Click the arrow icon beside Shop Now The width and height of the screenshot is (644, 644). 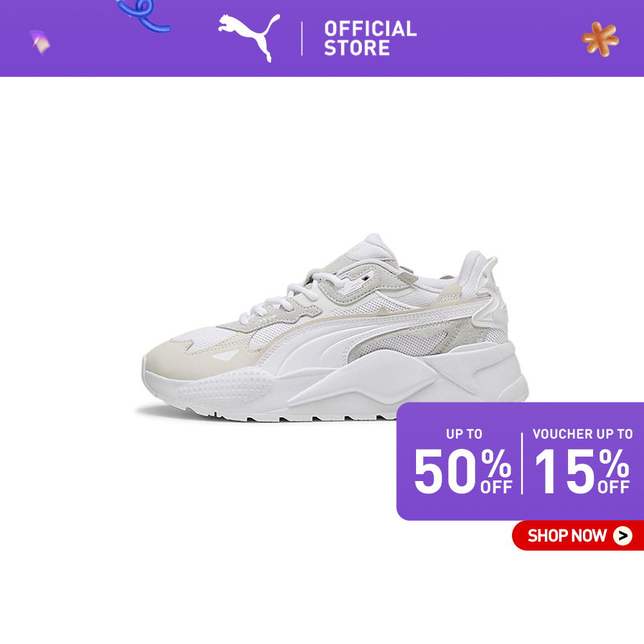(623, 536)
